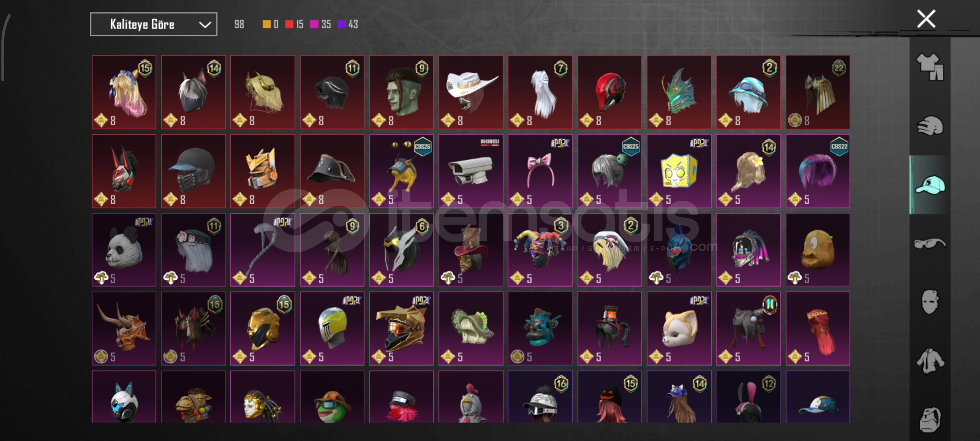Click the dropdown chevron arrow
The image size is (980, 441).
click(205, 25)
